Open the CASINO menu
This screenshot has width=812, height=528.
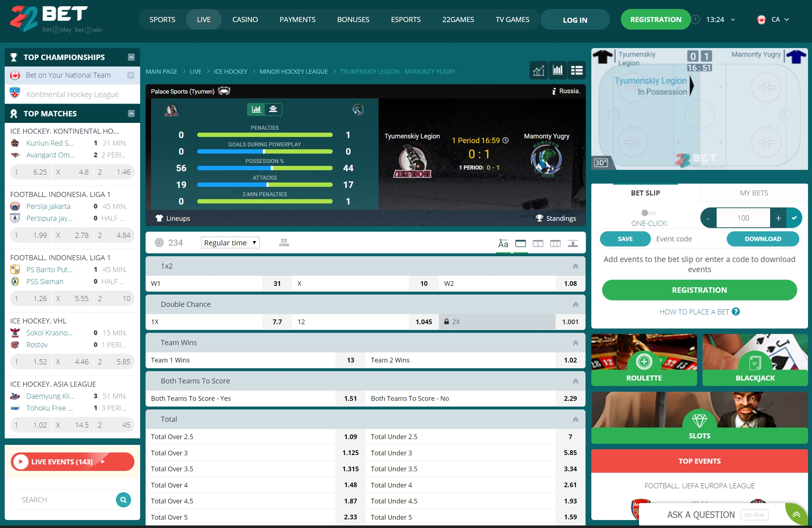point(245,20)
